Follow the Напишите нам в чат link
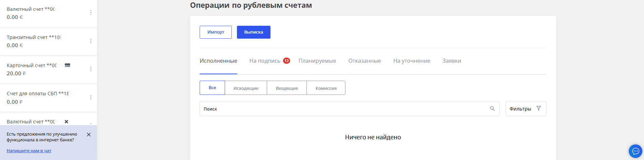 pyautogui.click(x=29, y=151)
